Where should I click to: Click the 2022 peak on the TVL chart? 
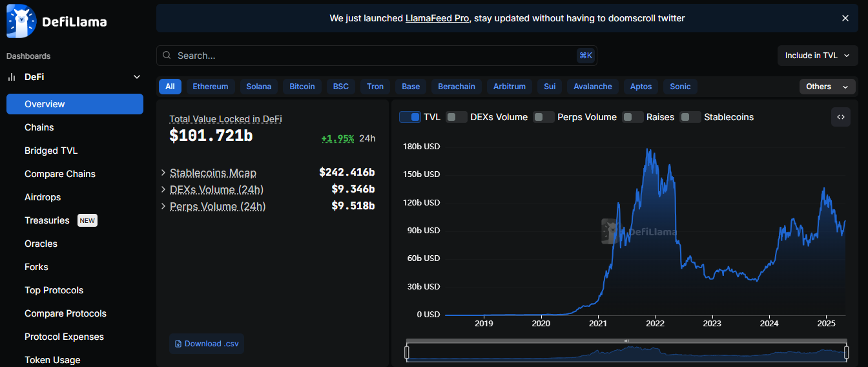[648, 149]
